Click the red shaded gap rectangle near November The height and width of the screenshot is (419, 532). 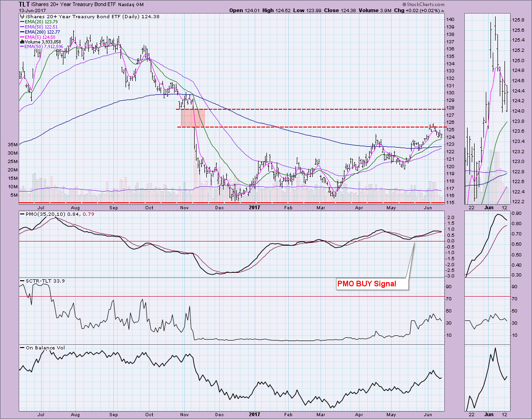coord(193,118)
